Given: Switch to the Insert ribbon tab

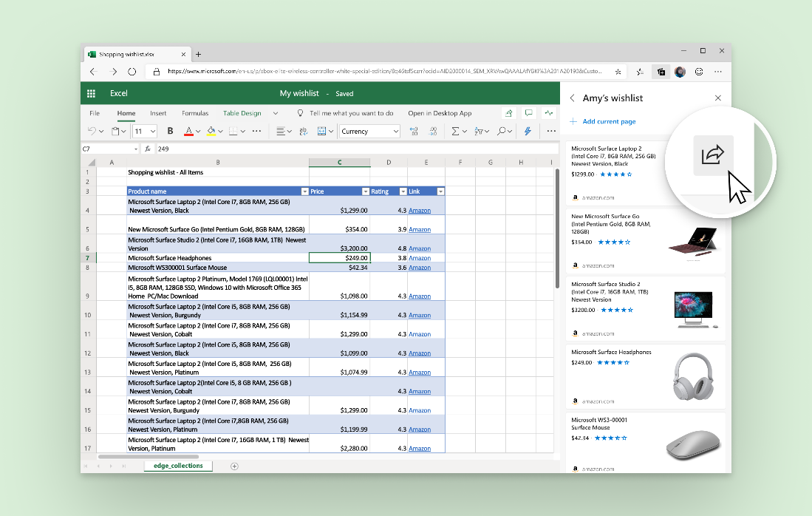Looking at the screenshot, I should click(x=158, y=113).
